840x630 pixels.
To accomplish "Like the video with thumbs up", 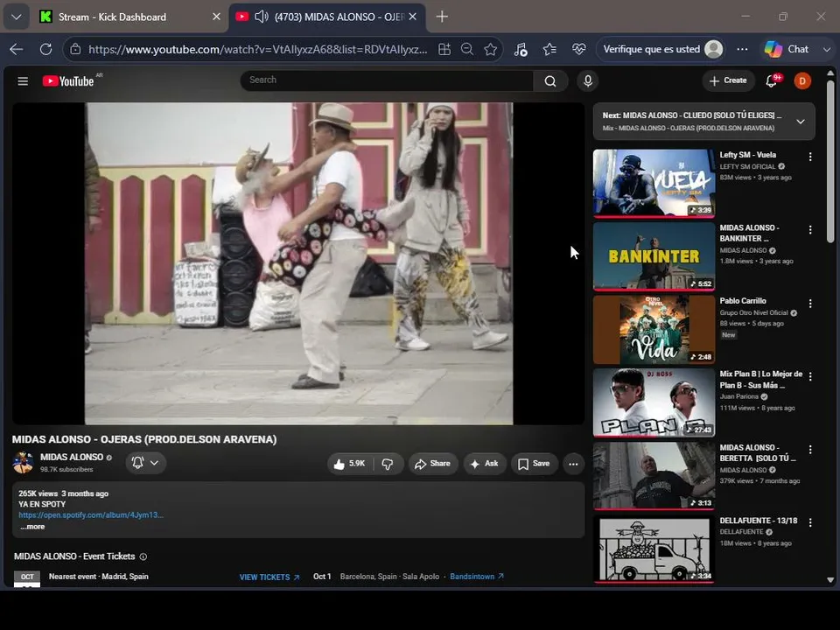I will (x=350, y=464).
